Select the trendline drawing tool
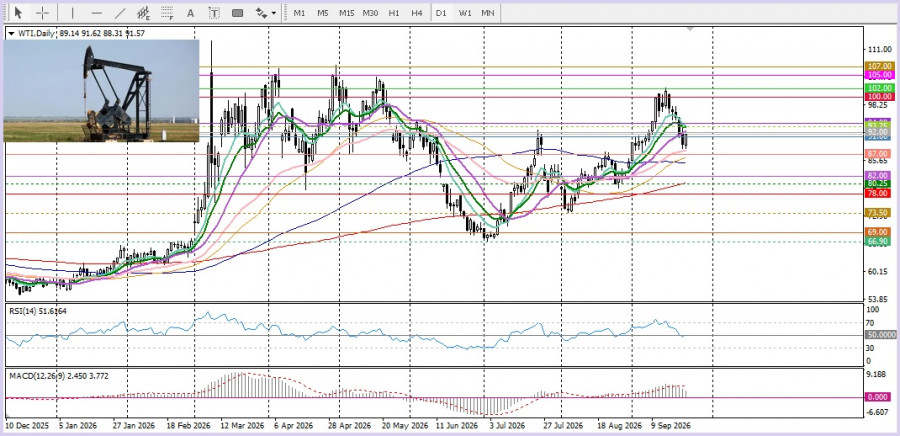The height and width of the screenshot is (436, 900). point(121,13)
